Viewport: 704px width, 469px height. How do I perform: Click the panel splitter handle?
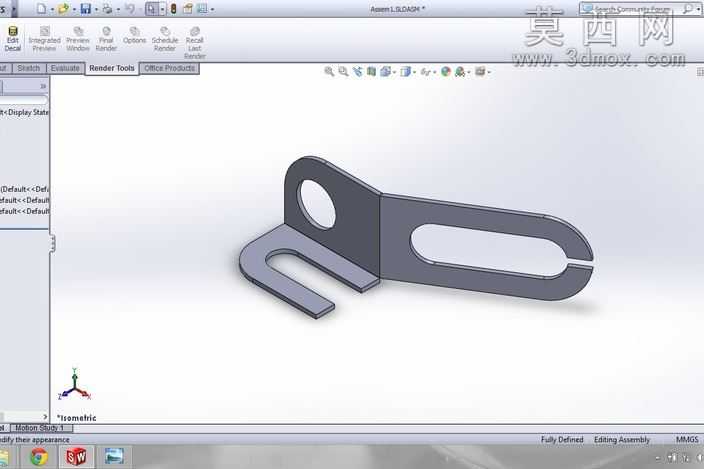[x=53, y=244]
